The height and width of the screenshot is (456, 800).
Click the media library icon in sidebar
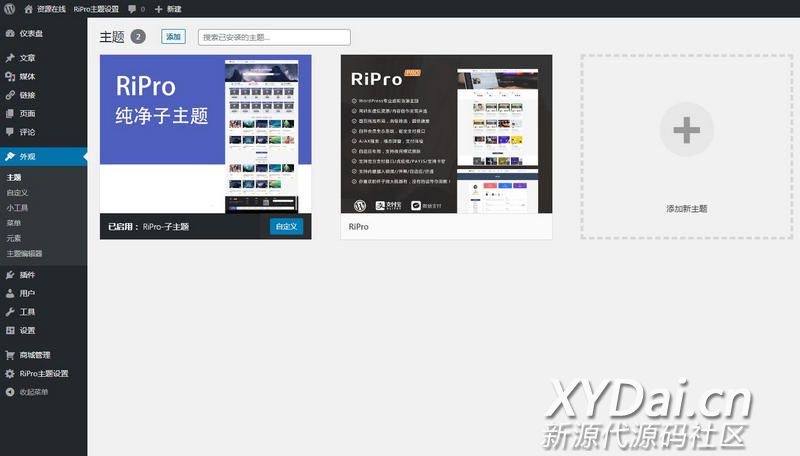point(10,77)
